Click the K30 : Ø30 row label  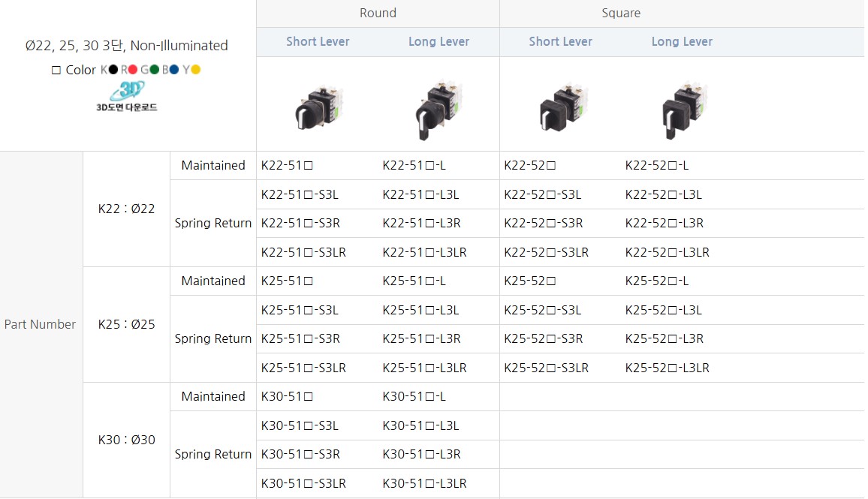[126, 440]
